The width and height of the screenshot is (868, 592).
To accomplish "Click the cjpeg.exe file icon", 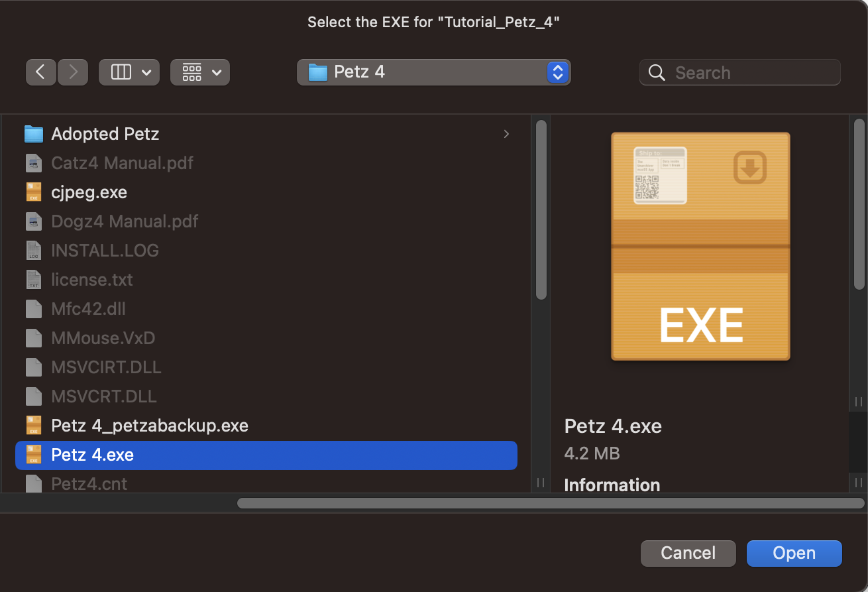I will click(x=34, y=192).
